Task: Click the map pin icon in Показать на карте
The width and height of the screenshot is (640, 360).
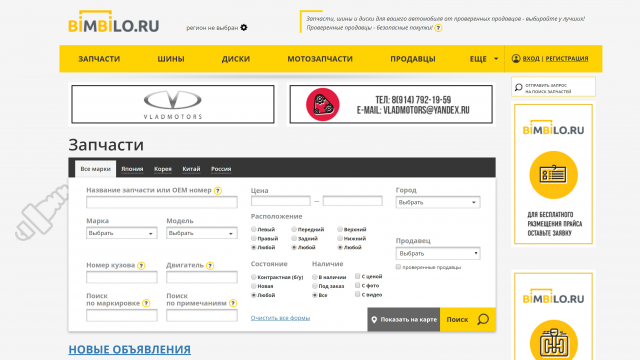Action: point(374,320)
